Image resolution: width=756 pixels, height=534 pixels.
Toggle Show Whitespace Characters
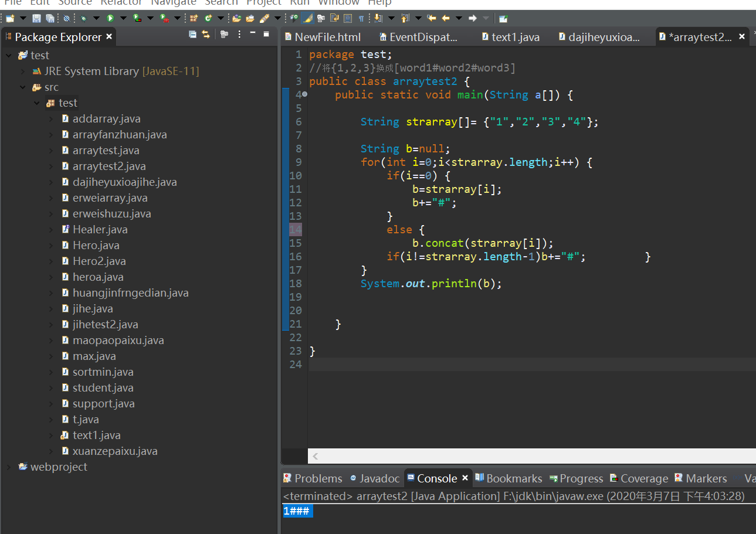click(361, 18)
